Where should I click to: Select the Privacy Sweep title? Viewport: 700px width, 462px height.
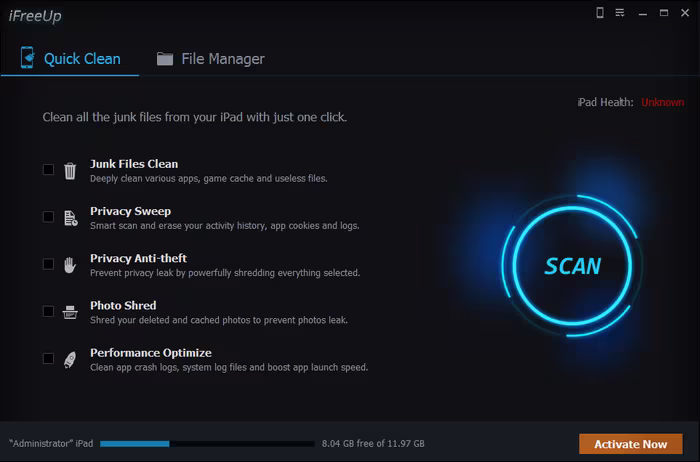pos(130,211)
